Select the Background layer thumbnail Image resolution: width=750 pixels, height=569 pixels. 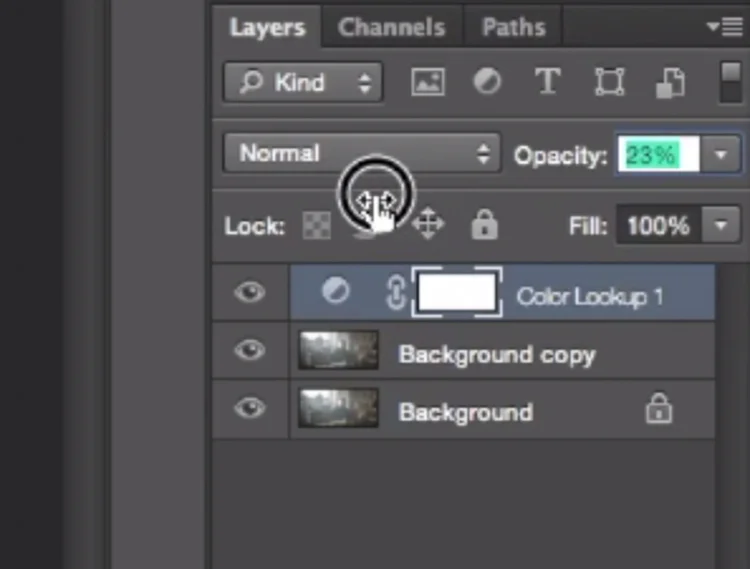(x=338, y=408)
